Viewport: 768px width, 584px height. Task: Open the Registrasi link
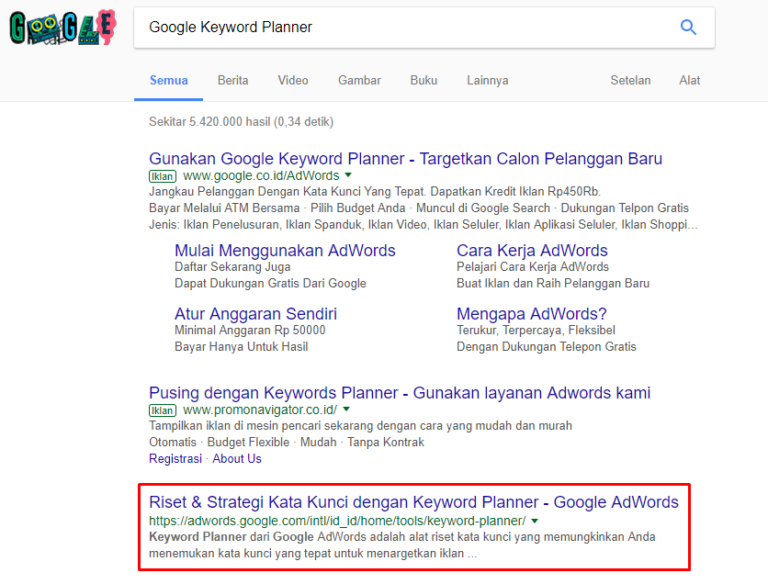tap(175, 459)
